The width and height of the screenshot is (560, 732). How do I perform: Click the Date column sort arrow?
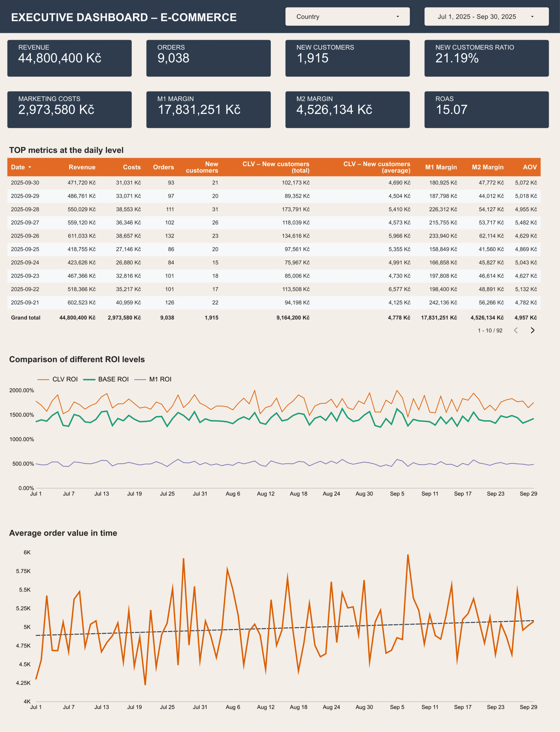click(x=30, y=167)
